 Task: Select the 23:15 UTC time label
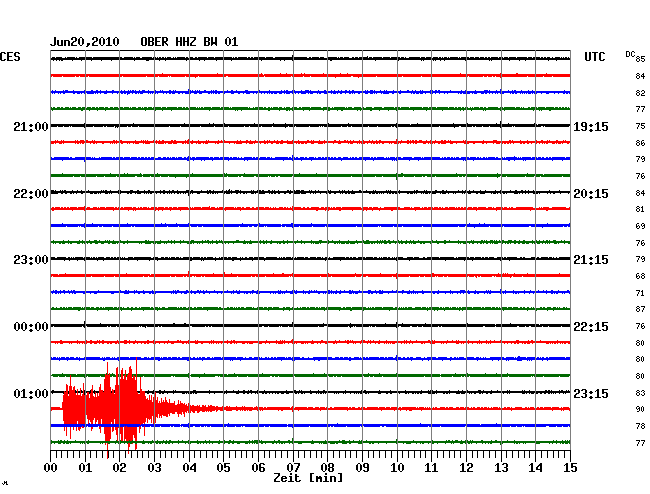(x=591, y=393)
